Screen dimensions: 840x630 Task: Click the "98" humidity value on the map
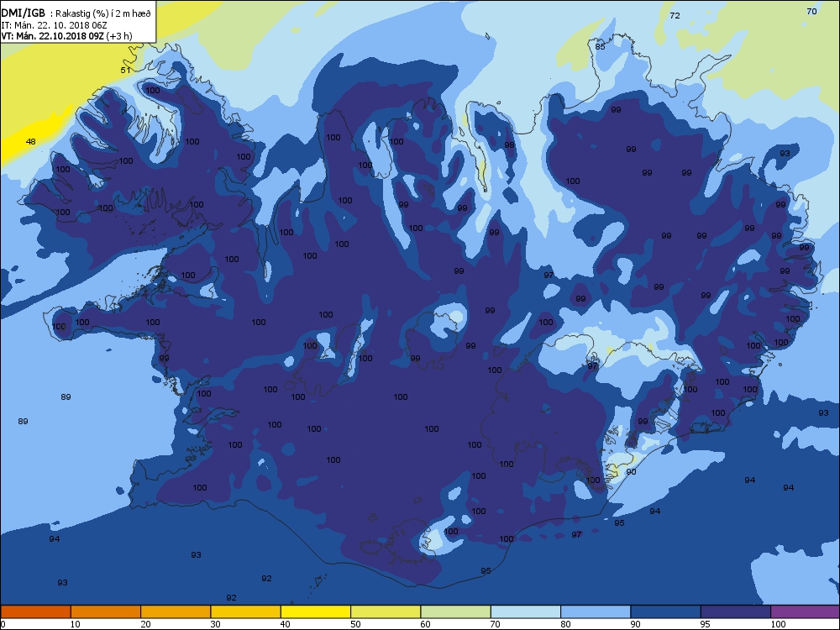tap(509, 145)
